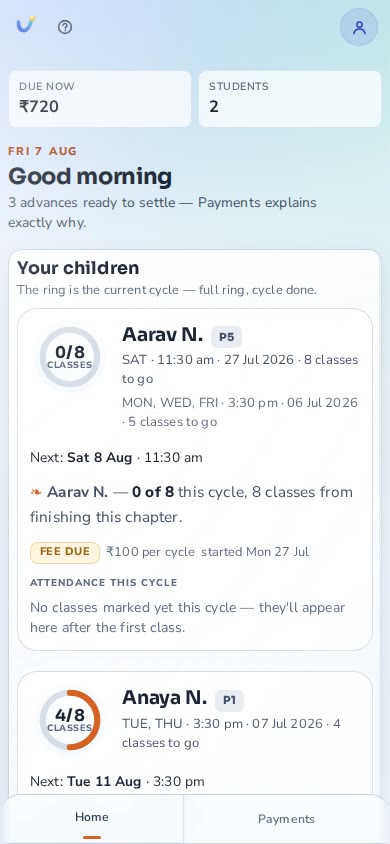Click the Attendance This Cycle section heading

[104, 582]
